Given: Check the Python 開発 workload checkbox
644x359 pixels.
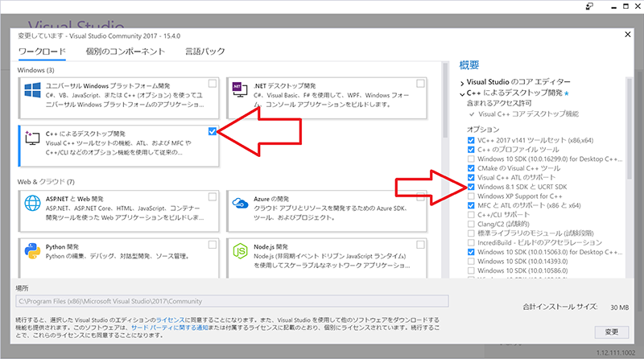Looking at the screenshot, I should coord(213,245).
